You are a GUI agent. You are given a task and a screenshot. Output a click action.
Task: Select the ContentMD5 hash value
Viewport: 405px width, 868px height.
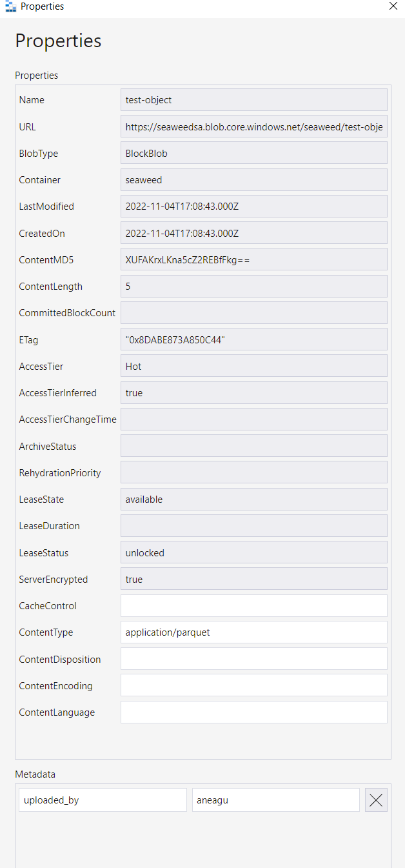click(x=253, y=259)
